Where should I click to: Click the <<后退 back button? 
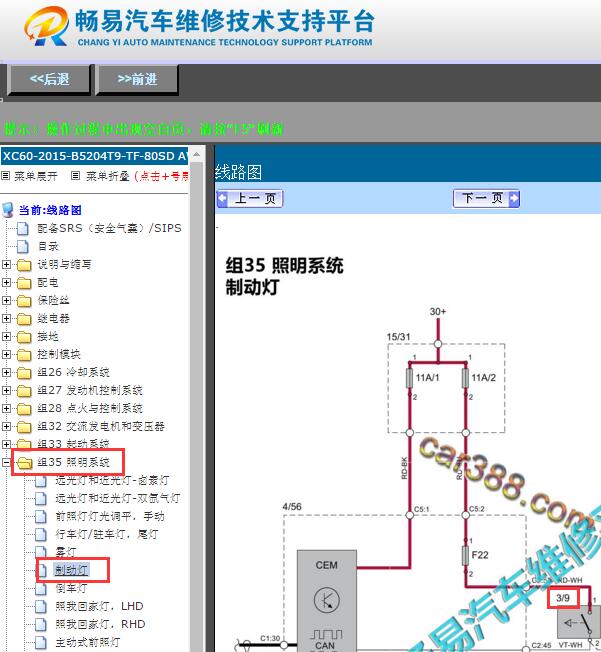[x=49, y=79]
